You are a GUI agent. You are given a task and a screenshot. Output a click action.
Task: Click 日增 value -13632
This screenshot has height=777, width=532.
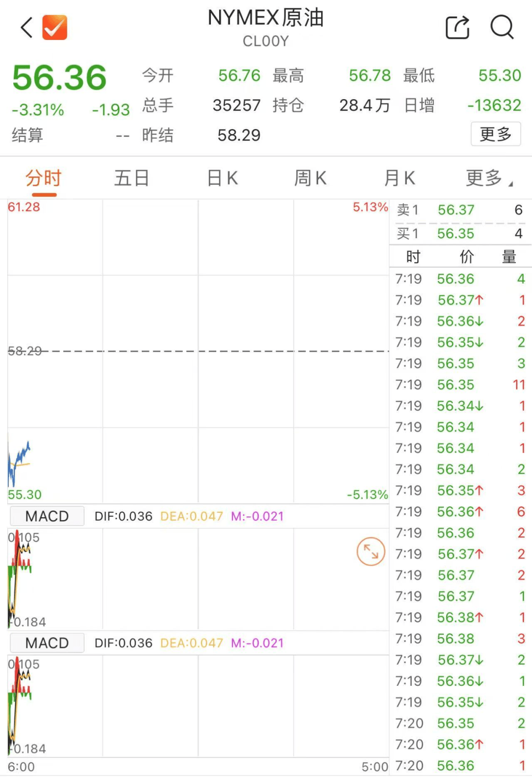click(x=494, y=105)
